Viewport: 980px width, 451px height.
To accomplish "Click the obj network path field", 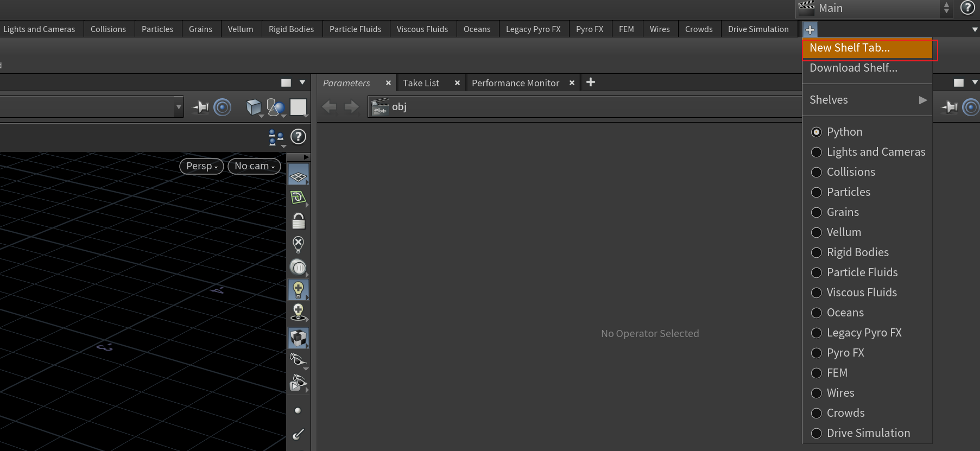I will pyautogui.click(x=585, y=107).
